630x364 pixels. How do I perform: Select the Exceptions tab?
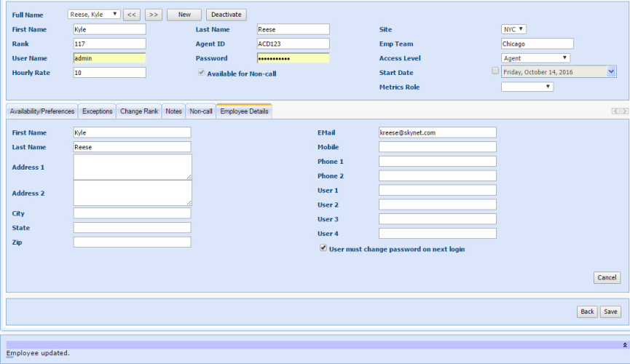[x=97, y=111]
